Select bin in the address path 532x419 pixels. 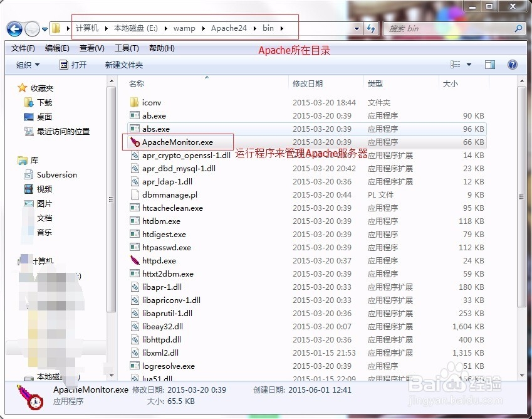(268, 28)
